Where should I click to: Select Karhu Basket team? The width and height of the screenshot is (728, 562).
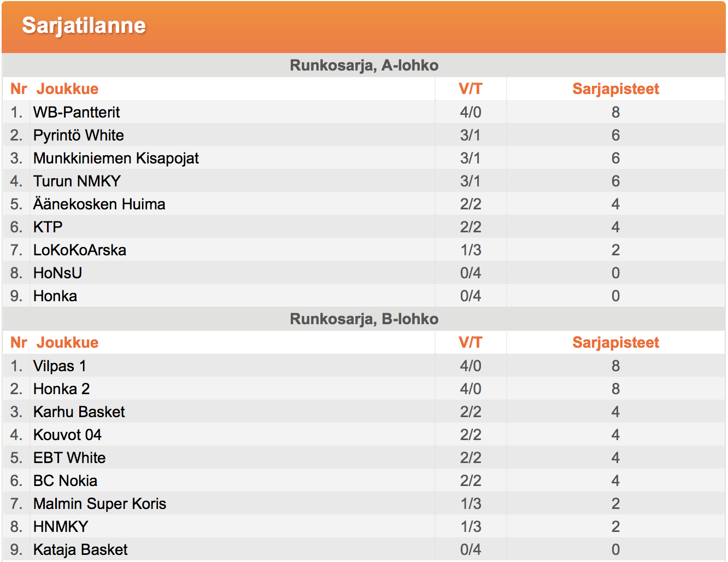[79, 412]
